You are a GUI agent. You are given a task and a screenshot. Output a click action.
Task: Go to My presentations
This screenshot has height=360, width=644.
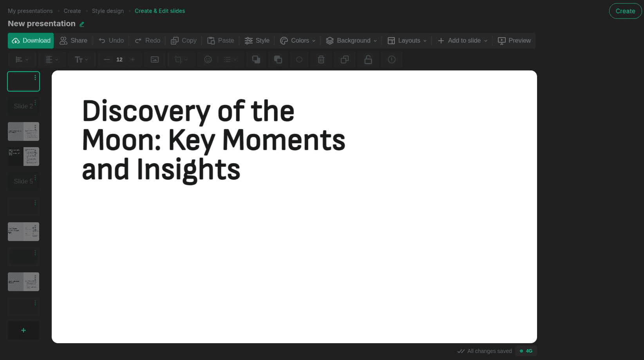[30, 11]
